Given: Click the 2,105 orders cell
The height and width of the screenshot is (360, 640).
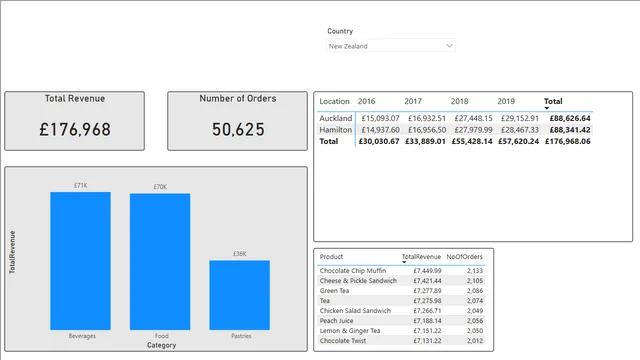Looking at the screenshot, I should click(475, 281).
